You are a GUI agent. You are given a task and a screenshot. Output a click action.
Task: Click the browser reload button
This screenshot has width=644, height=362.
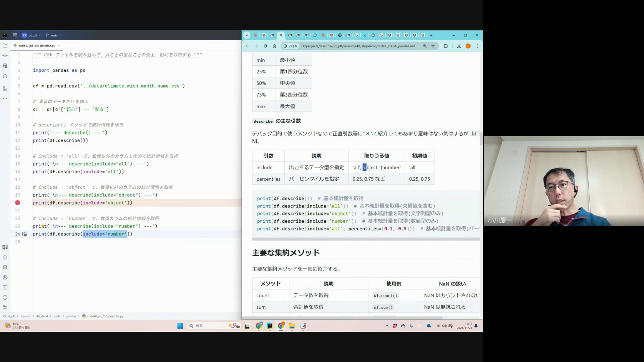(x=265, y=46)
